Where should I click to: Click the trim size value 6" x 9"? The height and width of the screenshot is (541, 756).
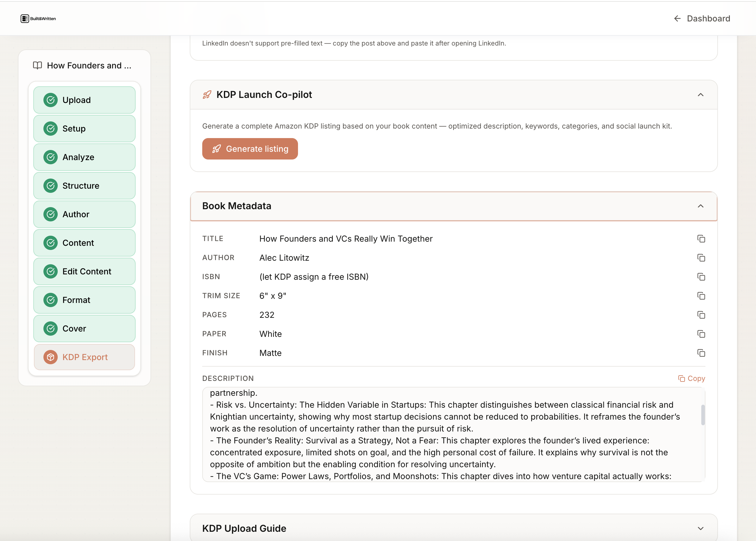tap(273, 296)
